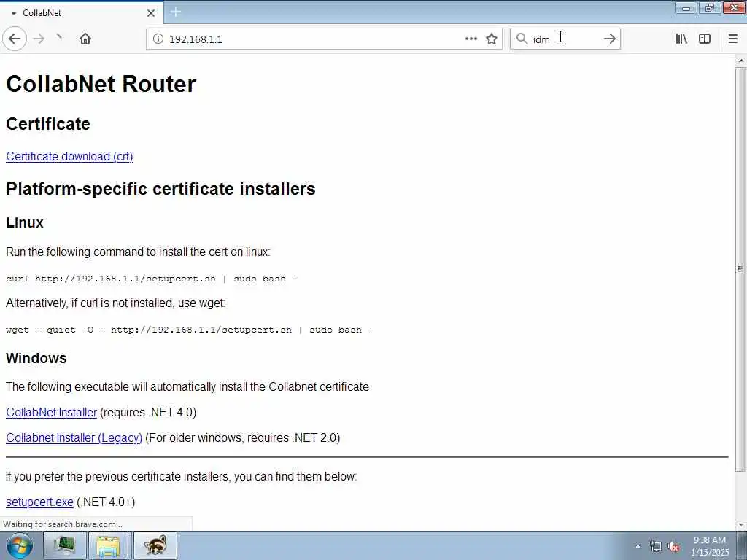Viewport: 747px width, 560px height.
Task: Open the Collabnet Installer (Legacy) link
Action: [74, 437]
